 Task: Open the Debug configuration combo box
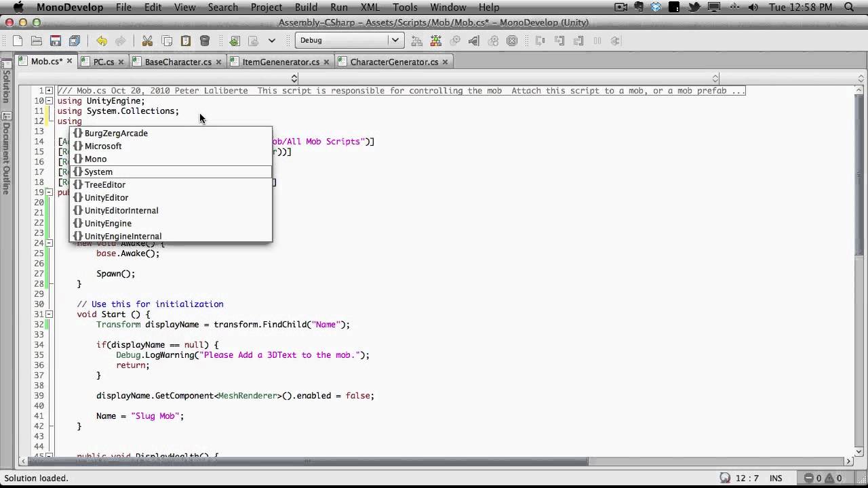349,40
